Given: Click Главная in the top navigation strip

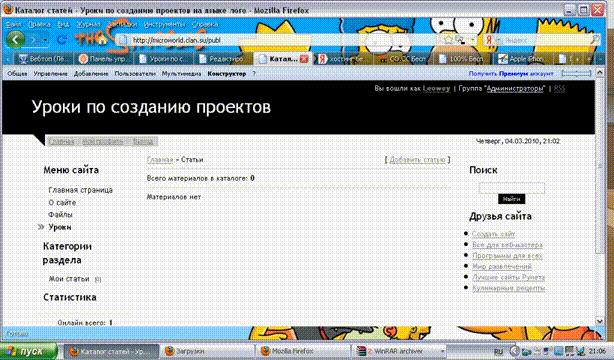Looking at the screenshot, I should (x=61, y=141).
